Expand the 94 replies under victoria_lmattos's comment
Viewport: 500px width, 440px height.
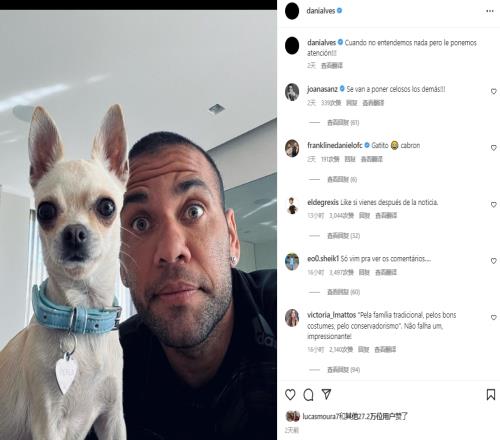[343, 370]
